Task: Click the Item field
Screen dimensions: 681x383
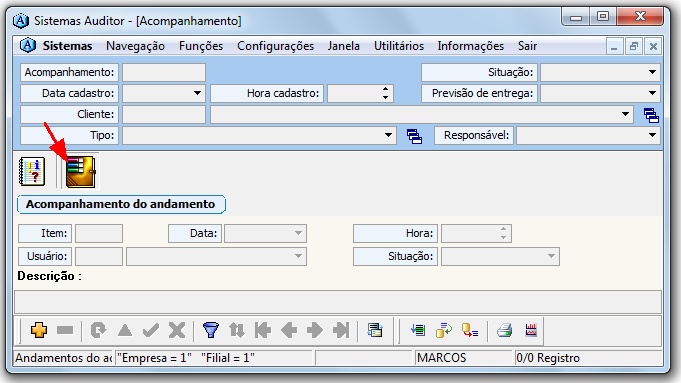Action: [x=99, y=233]
